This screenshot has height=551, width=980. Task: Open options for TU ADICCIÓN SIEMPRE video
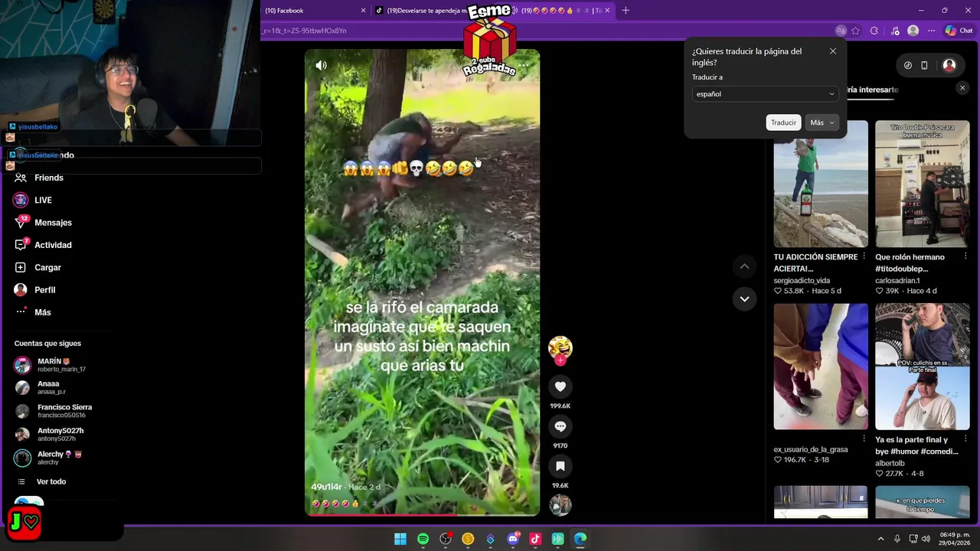click(x=864, y=256)
